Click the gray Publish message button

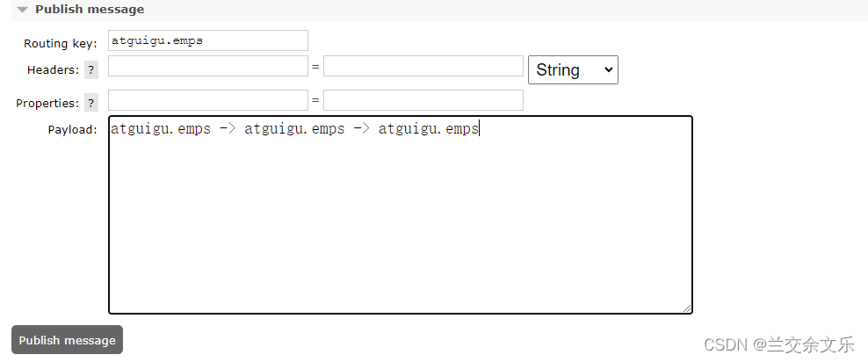[67, 340]
